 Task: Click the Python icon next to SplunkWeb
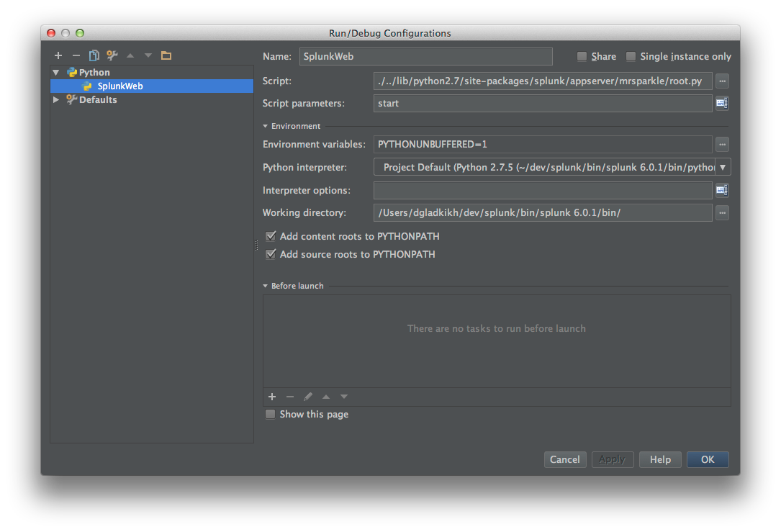(88, 86)
